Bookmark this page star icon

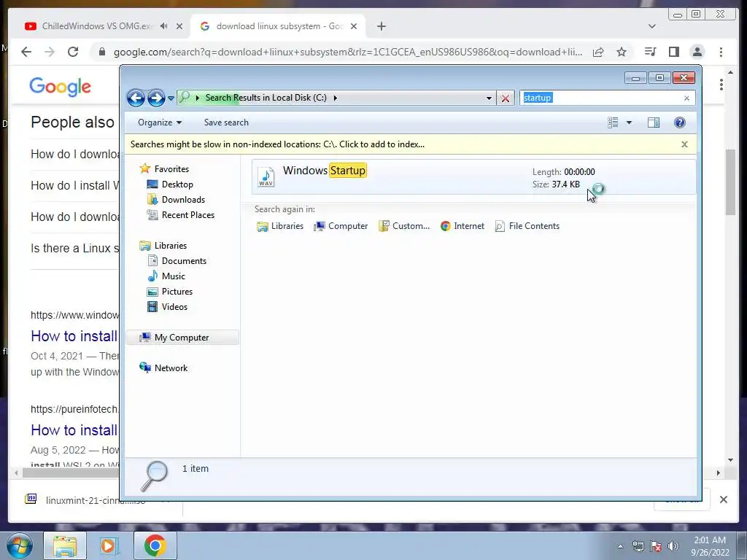(622, 52)
